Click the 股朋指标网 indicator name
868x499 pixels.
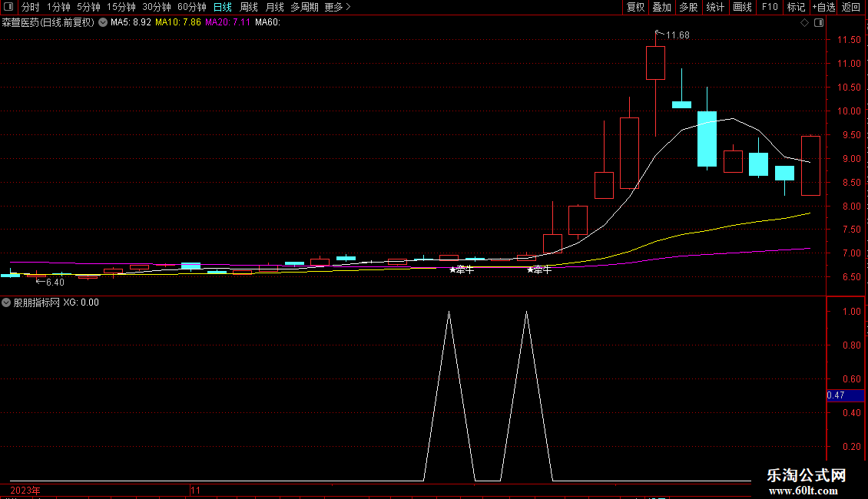pyautogui.click(x=37, y=302)
